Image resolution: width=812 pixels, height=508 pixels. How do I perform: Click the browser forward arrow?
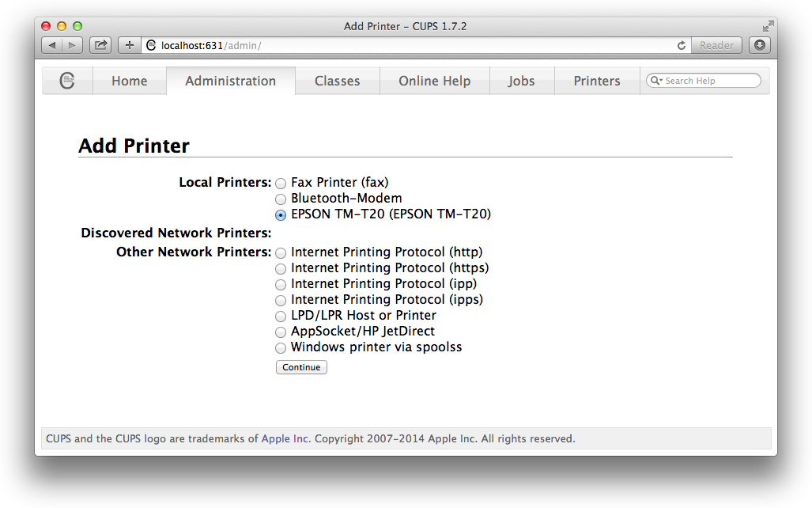coord(72,45)
